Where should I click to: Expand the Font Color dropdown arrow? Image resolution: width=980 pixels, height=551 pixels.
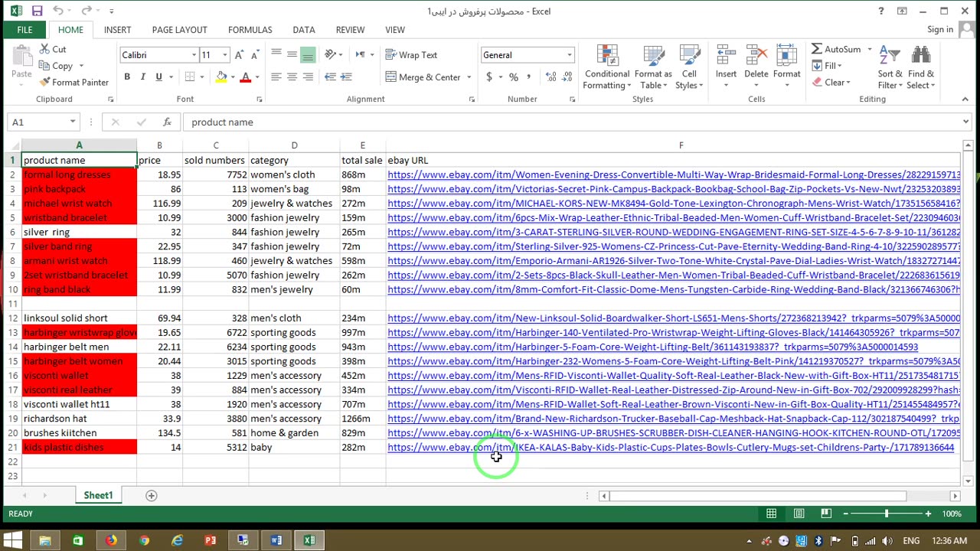pos(257,77)
